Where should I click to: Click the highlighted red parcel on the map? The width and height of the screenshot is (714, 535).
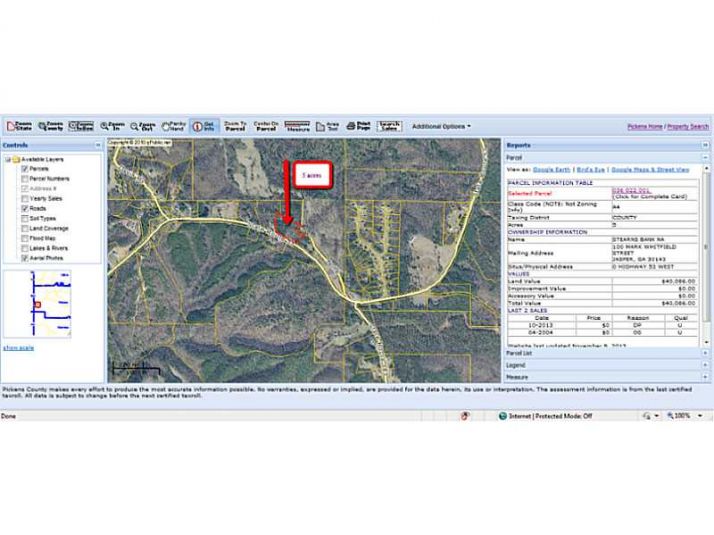(x=290, y=228)
